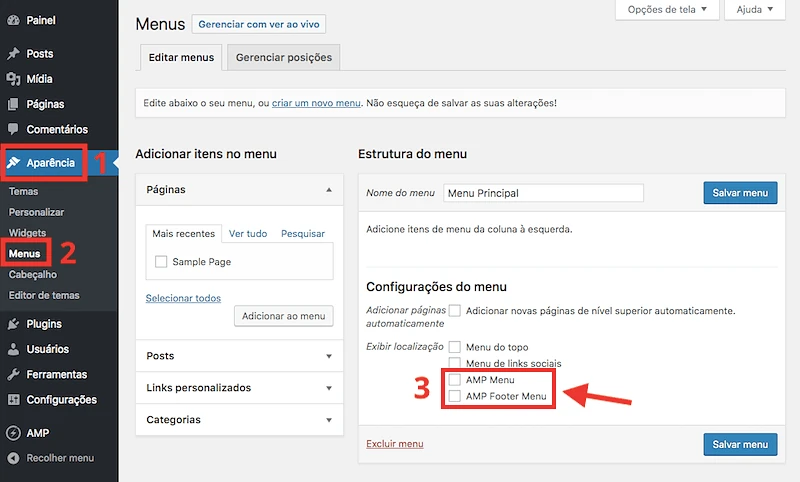This screenshot has height=482, width=800.
Task: Click the Ferramentas wrench icon
Action: (13, 374)
